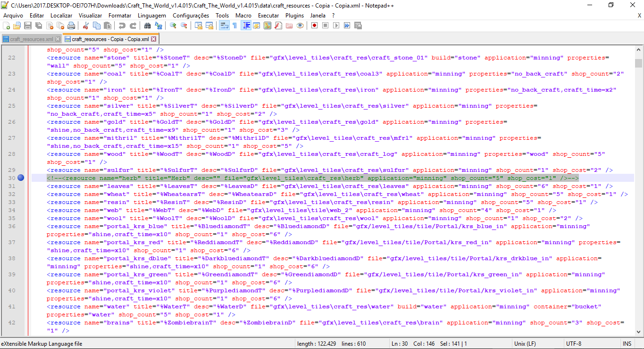
Task: Open the ? help menu
Action: tap(333, 16)
